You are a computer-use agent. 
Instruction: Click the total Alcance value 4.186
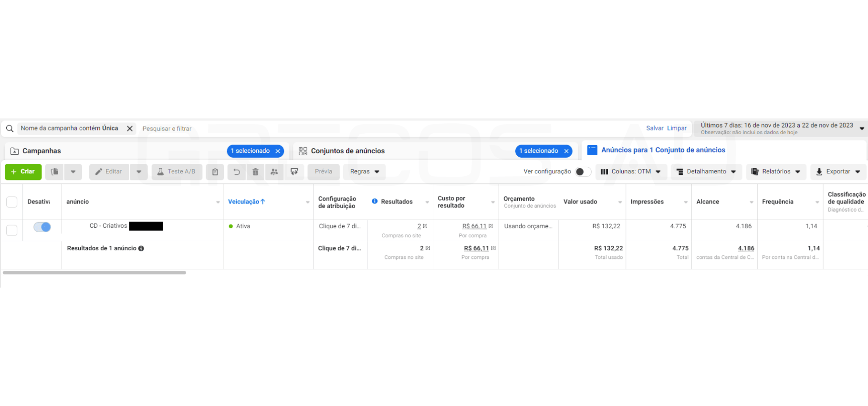pyautogui.click(x=746, y=248)
